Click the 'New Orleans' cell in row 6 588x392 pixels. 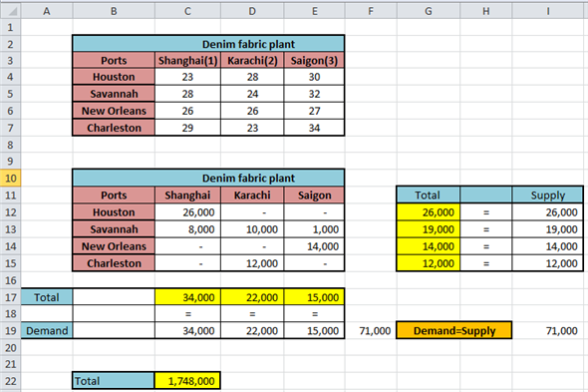click(114, 111)
